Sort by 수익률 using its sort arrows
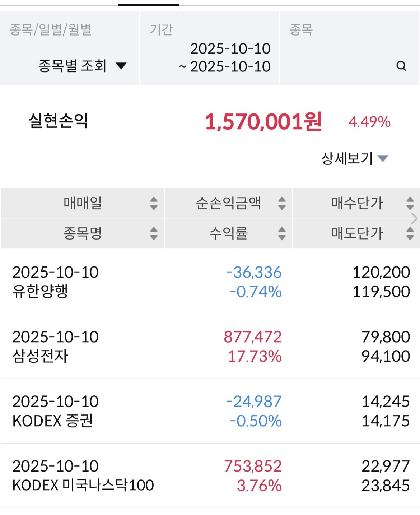The image size is (420, 515). (x=282, y=233)
